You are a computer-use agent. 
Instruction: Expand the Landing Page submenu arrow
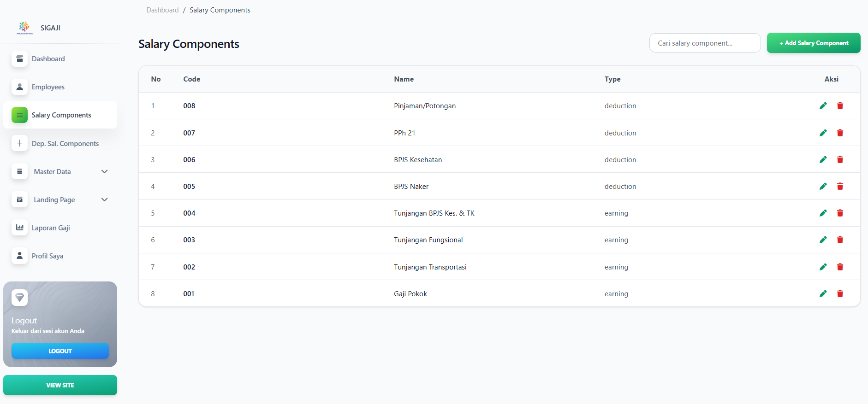[104, 199]
